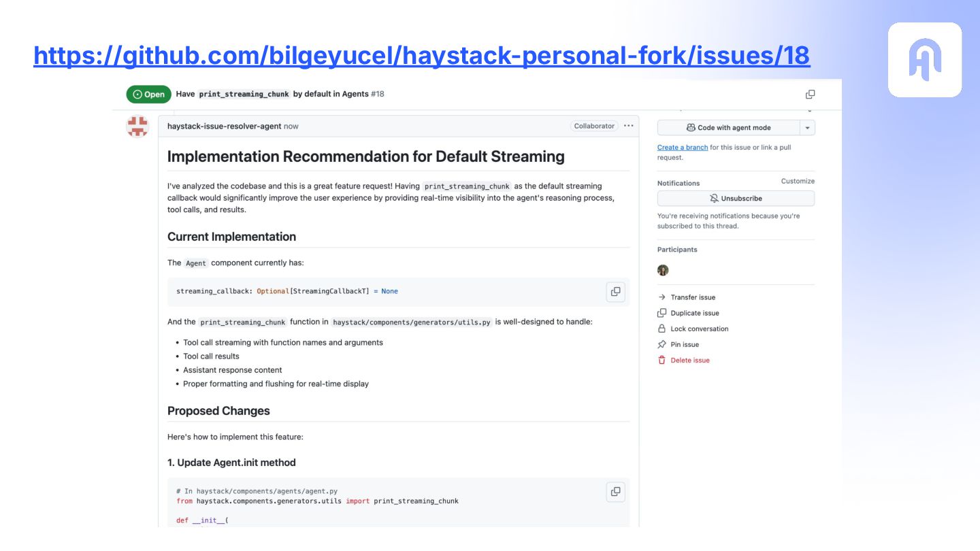Open the GitHub issue URL link
The image size is (980, 551).
coord(421,55)
